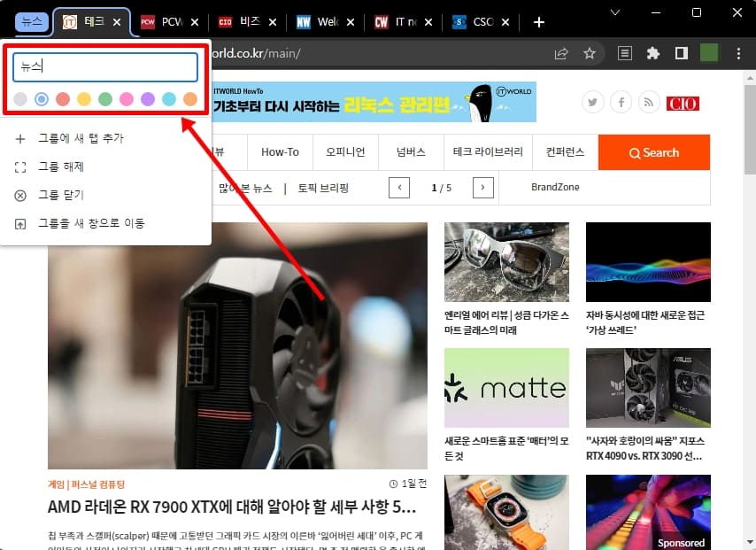Select the orange group color
Image resolution: width=756 pixels, height=550 pixels.
(x=190, y=99)
